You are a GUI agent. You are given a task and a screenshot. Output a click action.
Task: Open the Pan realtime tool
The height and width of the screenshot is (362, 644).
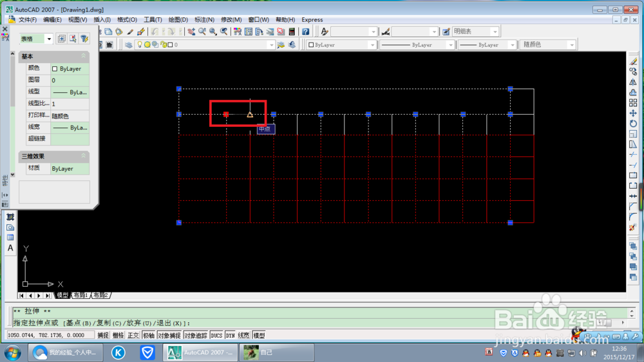coord(191,32)
